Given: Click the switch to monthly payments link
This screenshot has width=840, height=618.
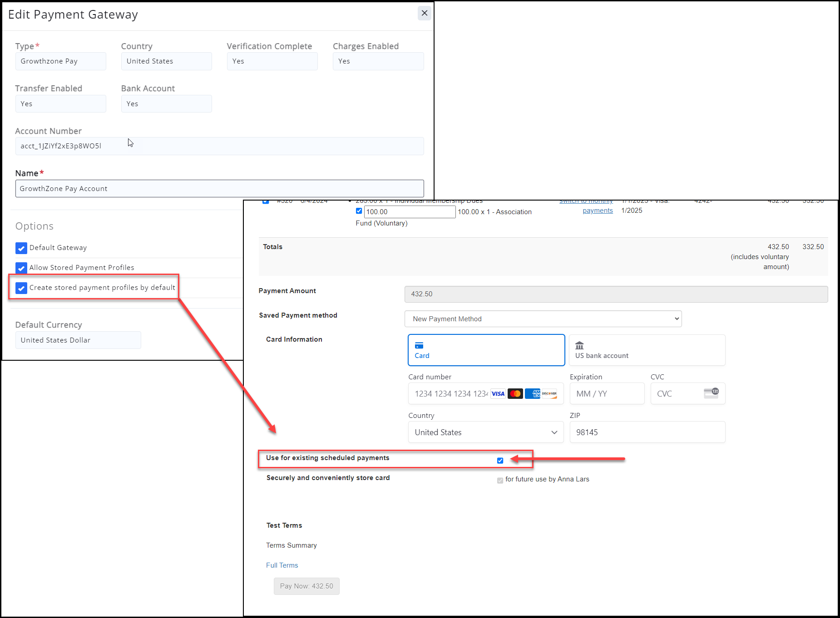Looking at the screenshot, I should click(x=597, y=211).
